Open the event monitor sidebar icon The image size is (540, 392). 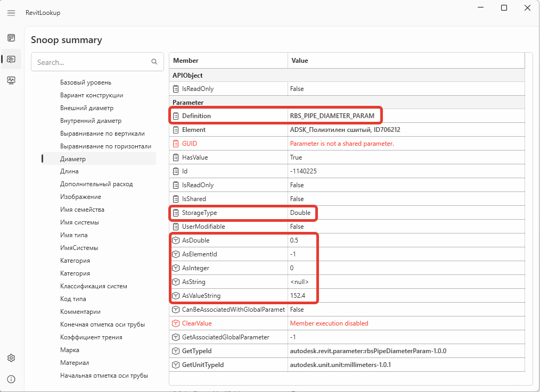point(11,80)
